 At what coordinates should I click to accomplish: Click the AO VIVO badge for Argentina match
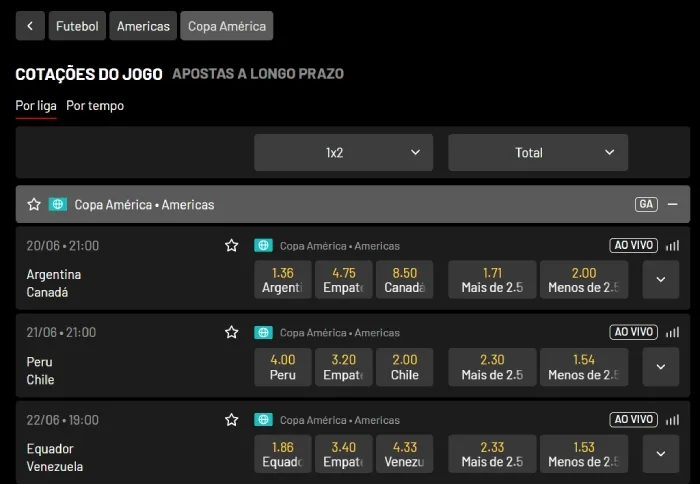(x=633, y=245)
